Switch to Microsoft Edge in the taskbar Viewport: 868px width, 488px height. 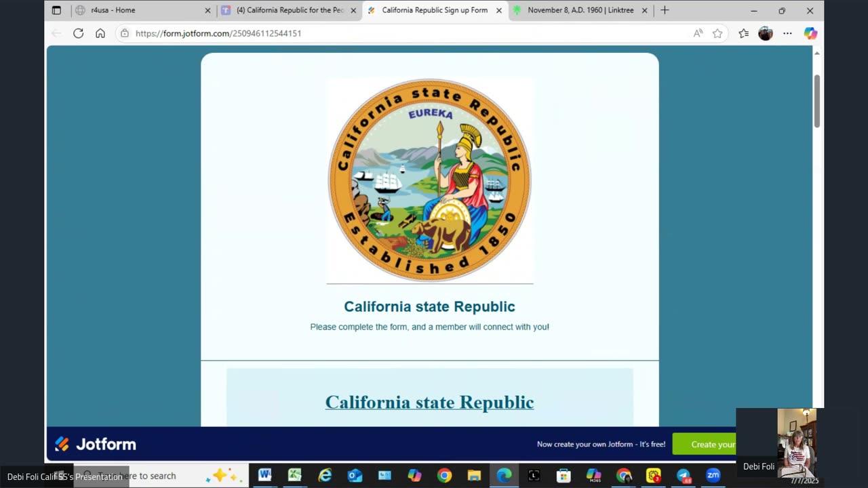pyautogui.click(x=504, y=476)
